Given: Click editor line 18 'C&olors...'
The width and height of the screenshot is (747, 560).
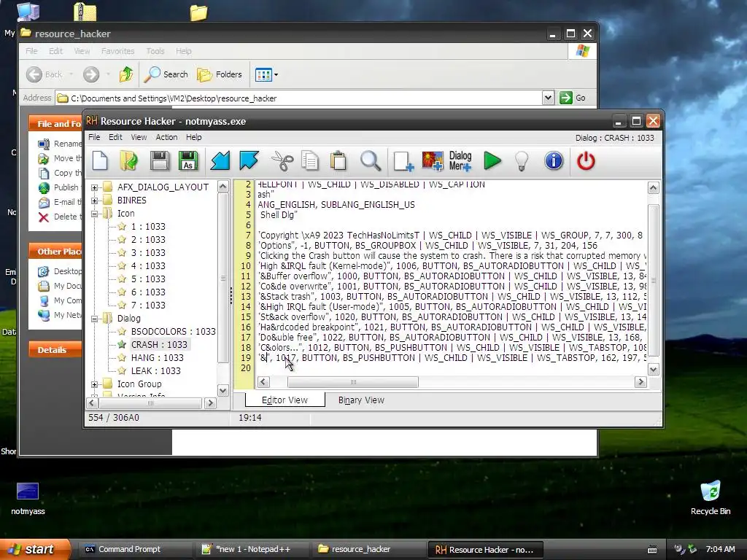Looking at the screenshot, I should click(x=451, y=348).
